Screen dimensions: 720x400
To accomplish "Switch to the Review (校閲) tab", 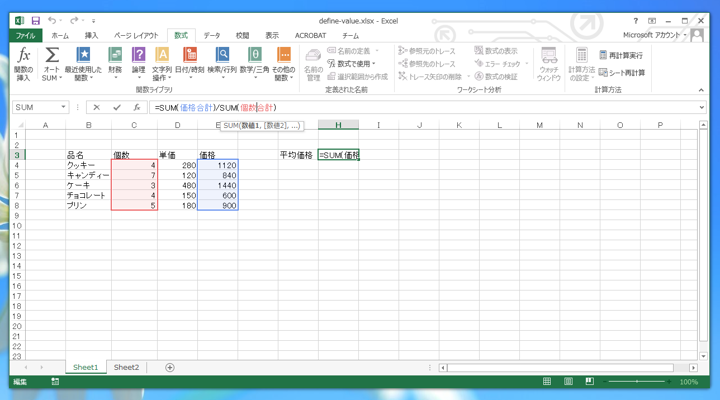I will click(242, 35).
